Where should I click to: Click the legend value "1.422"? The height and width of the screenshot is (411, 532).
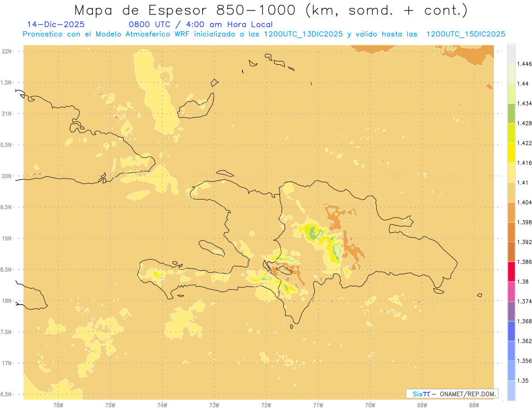pos(525,143)
